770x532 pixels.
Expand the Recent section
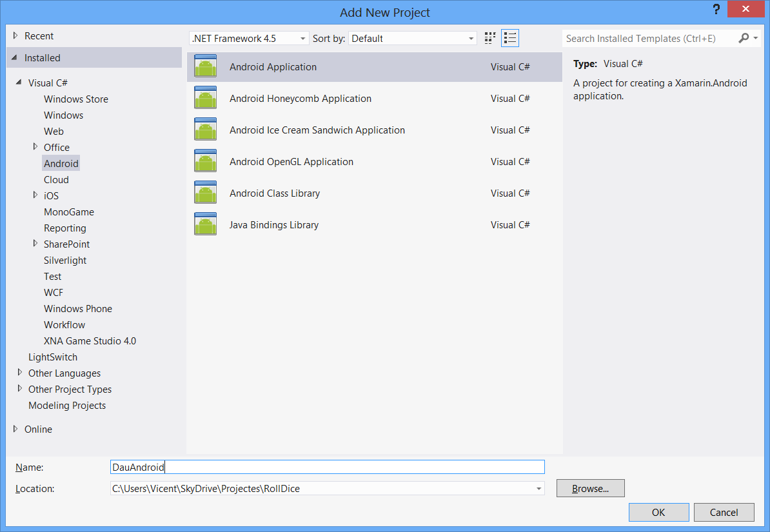click(x=15, y=35)
